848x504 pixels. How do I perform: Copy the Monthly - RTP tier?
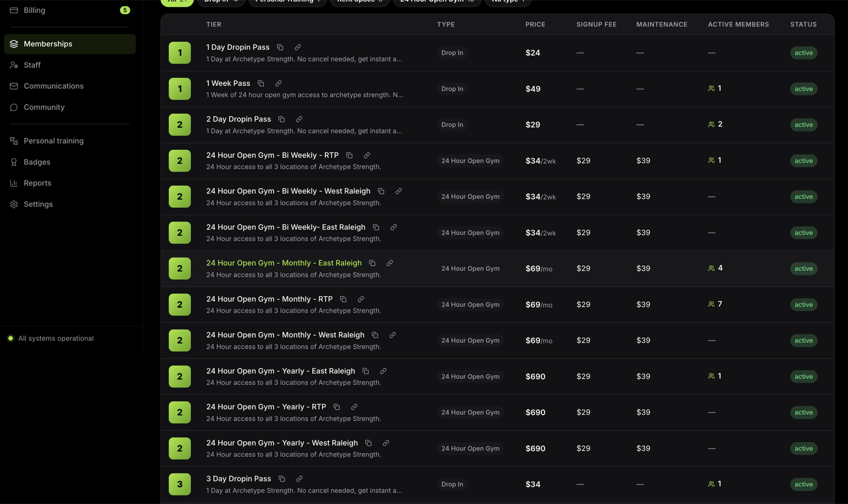tap(343, 299)
